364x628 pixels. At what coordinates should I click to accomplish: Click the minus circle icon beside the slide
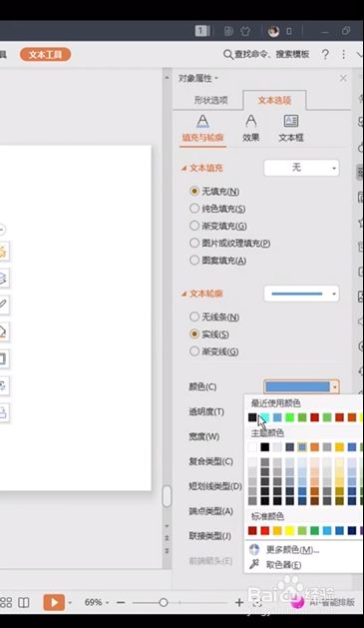coord(2,230)
